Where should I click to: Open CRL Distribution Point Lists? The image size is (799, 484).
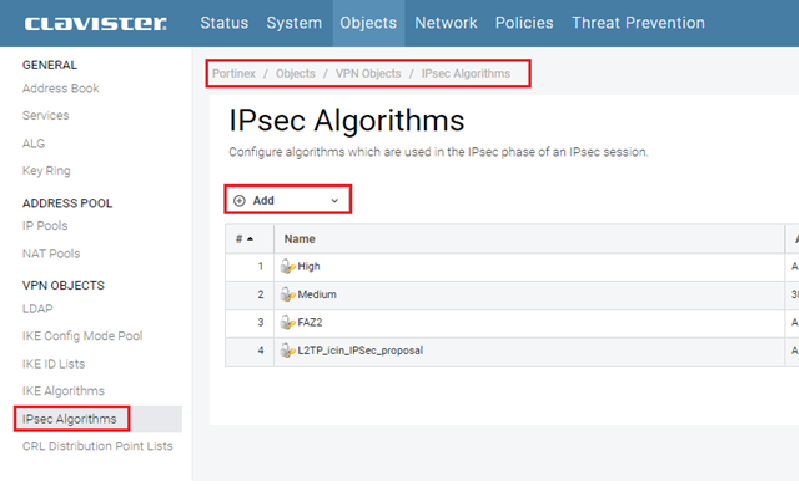(x=97, y=447)
